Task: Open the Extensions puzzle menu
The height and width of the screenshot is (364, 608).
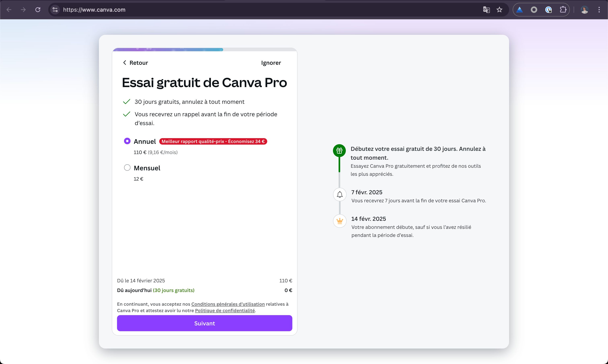Action: (563, 10)
